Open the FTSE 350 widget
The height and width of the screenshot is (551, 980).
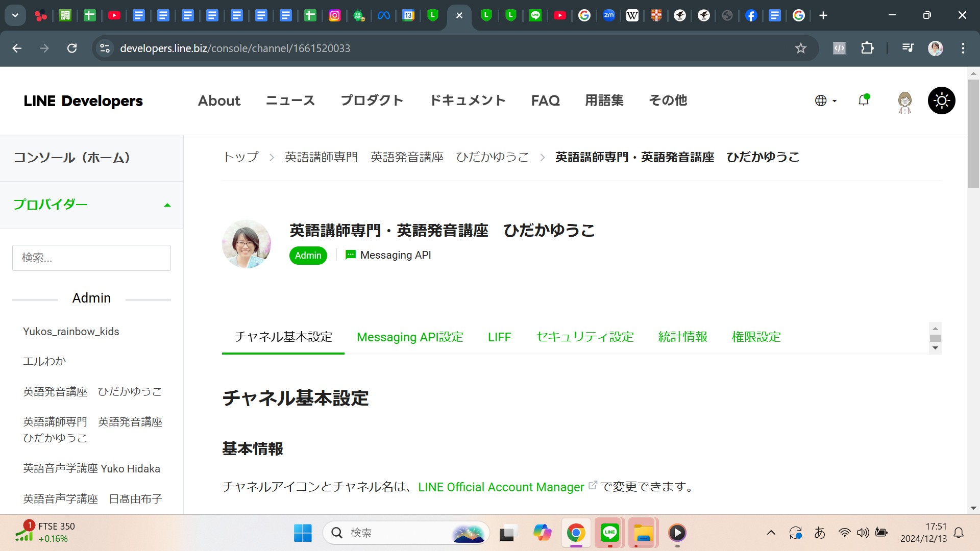click(45, 532)
